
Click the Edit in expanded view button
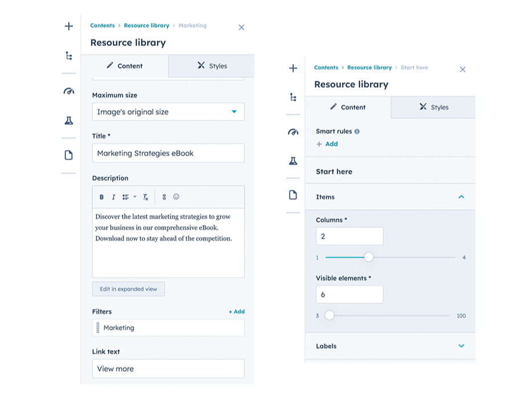128,289
